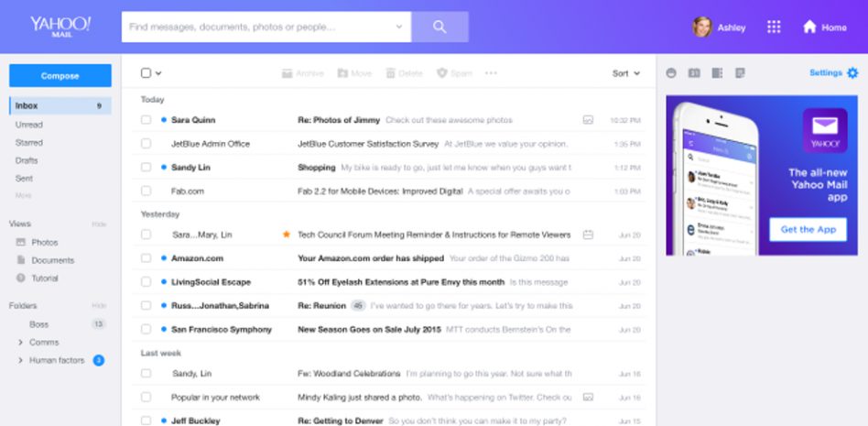Click the Documents view icon
The height and width of the screenshot is (426, 868).
tap(21, 260)
